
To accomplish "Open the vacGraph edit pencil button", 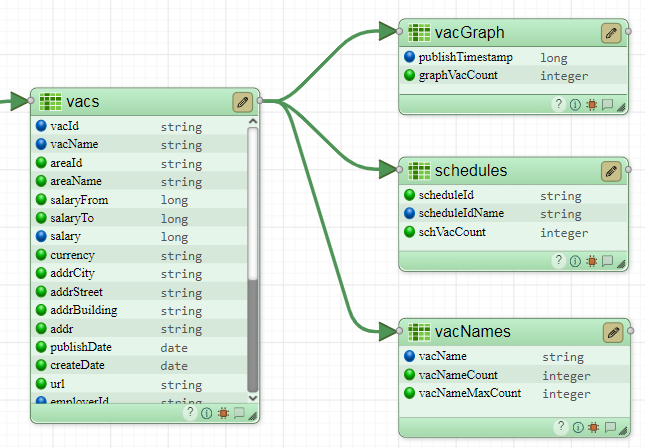I will [x=611, y=33].
